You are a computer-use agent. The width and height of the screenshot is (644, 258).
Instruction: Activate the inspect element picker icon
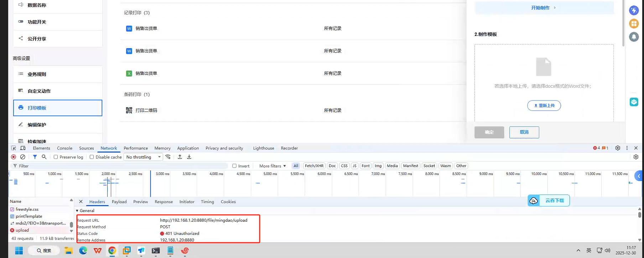(14, 148)
